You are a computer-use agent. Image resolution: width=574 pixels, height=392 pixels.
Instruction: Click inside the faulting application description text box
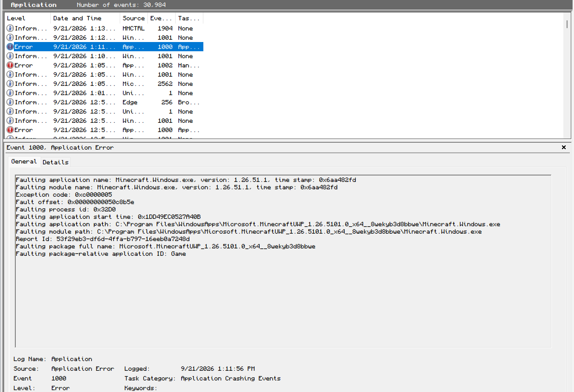(283, 261)
